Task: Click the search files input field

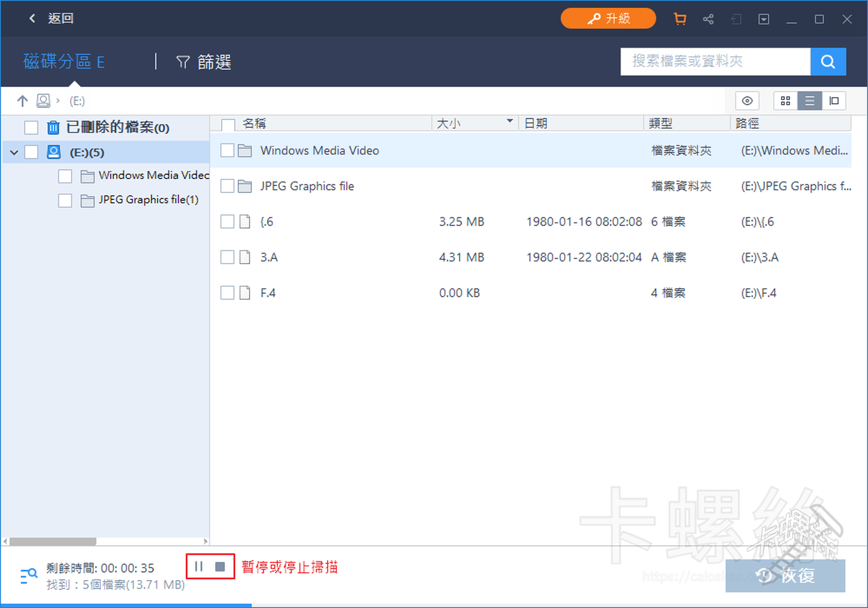Action: point(715,62)
